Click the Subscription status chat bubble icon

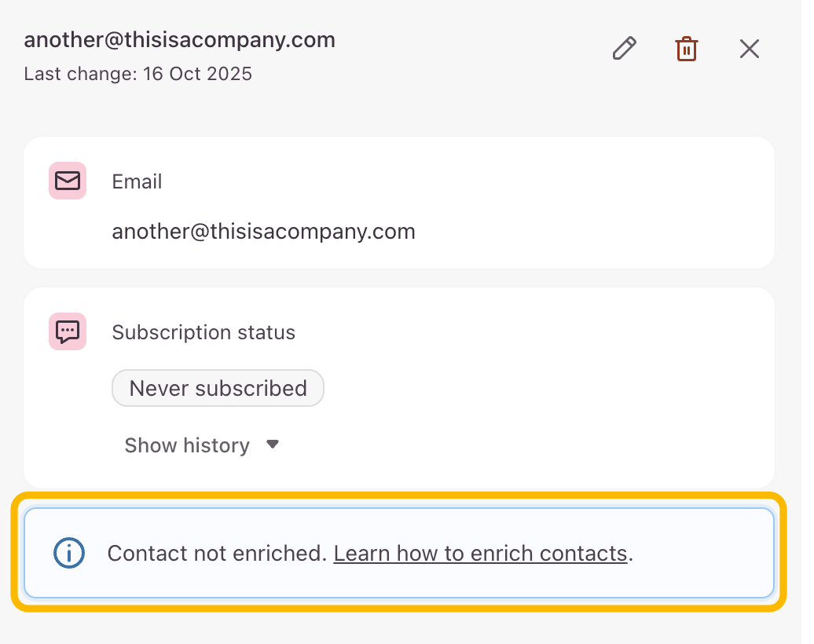coord(68,331)
